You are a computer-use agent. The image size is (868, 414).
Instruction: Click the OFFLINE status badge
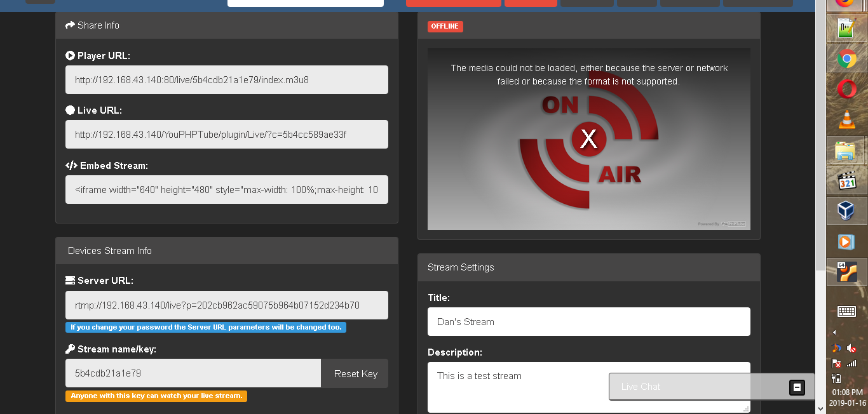(x=445, y=27)
